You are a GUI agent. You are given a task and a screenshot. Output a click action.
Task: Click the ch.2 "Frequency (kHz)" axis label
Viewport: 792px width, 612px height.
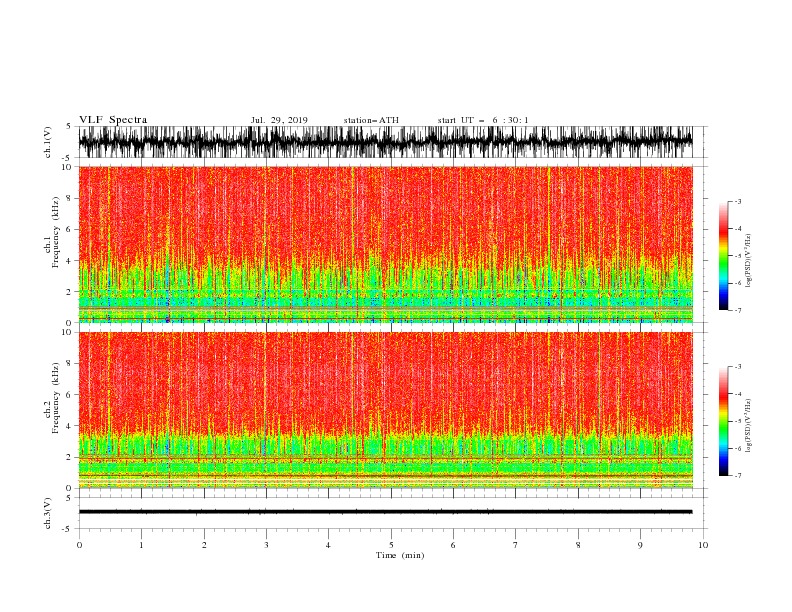56,398
